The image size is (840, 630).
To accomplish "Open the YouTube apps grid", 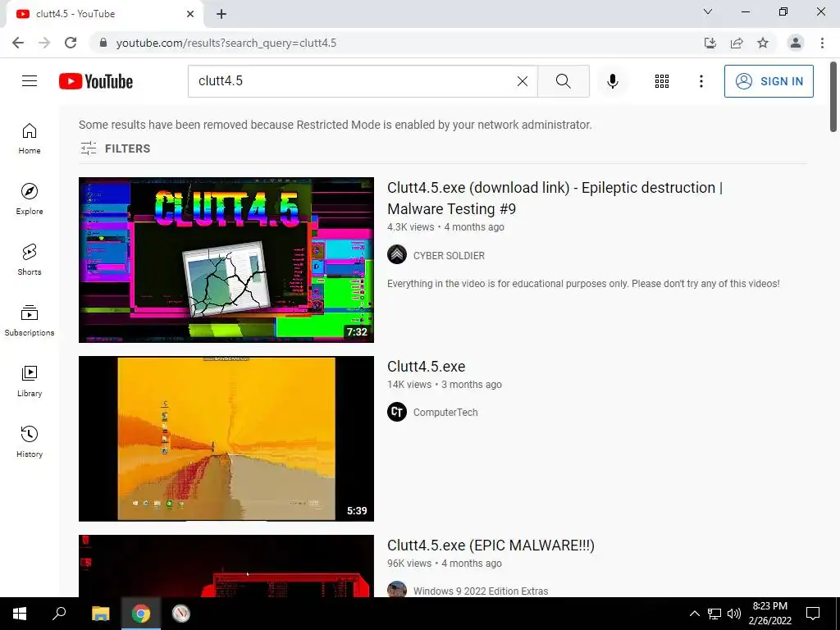I will [x=662, y=81].
